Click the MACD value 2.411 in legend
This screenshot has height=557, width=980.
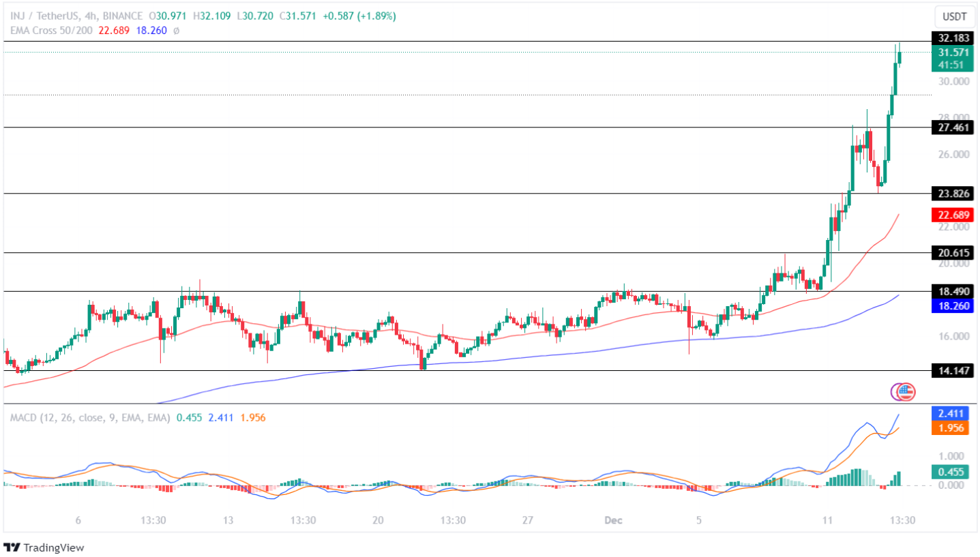coord(221,417)
